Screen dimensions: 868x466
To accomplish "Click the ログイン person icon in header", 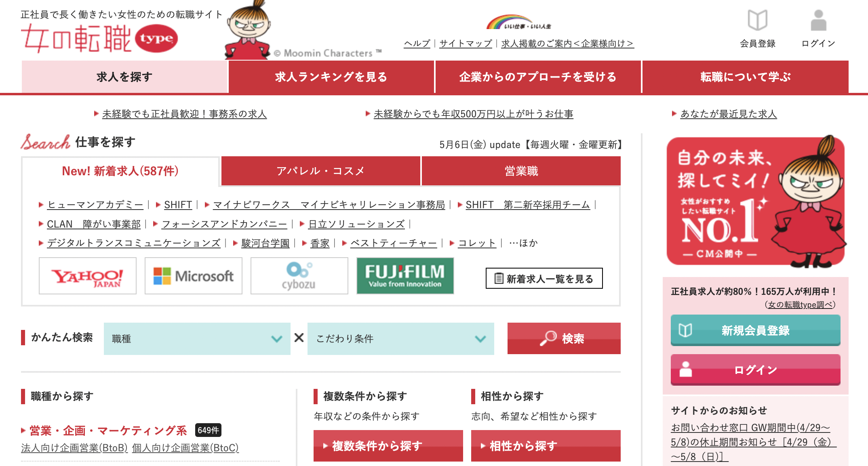I will tap(818, 20).
